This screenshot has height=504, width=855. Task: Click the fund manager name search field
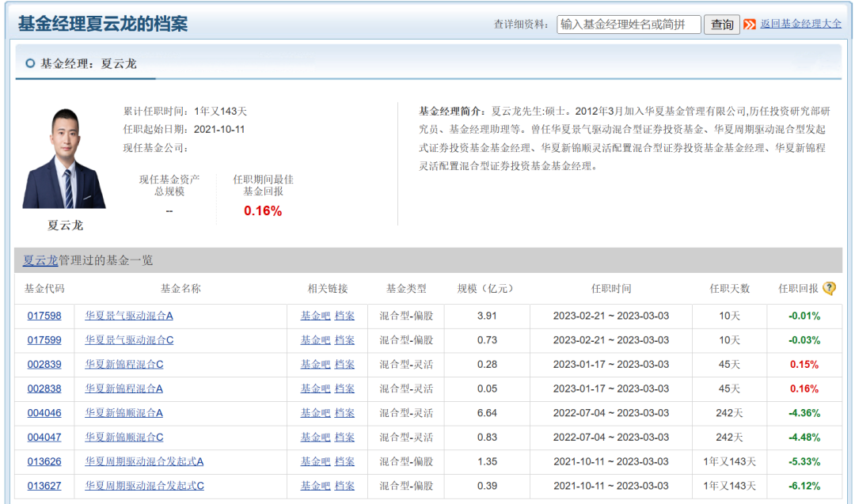(629, 25)
